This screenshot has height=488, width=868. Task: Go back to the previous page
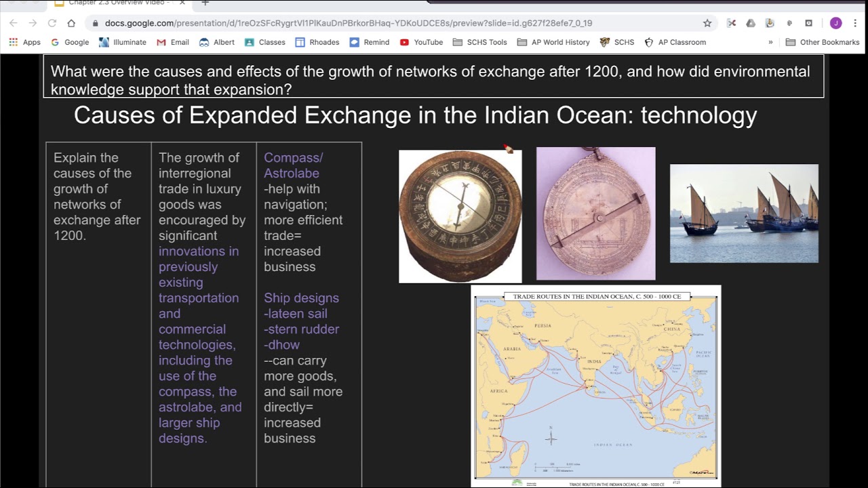(14, 23)
